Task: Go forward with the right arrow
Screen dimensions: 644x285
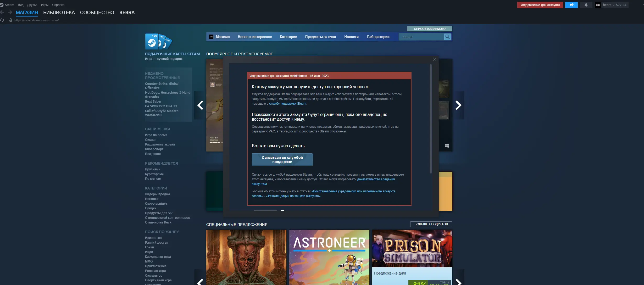Action: pos(10,12)
